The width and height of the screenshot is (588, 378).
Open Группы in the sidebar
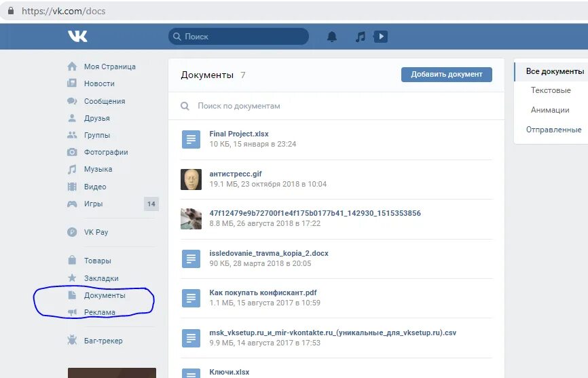tap(97, 135)
